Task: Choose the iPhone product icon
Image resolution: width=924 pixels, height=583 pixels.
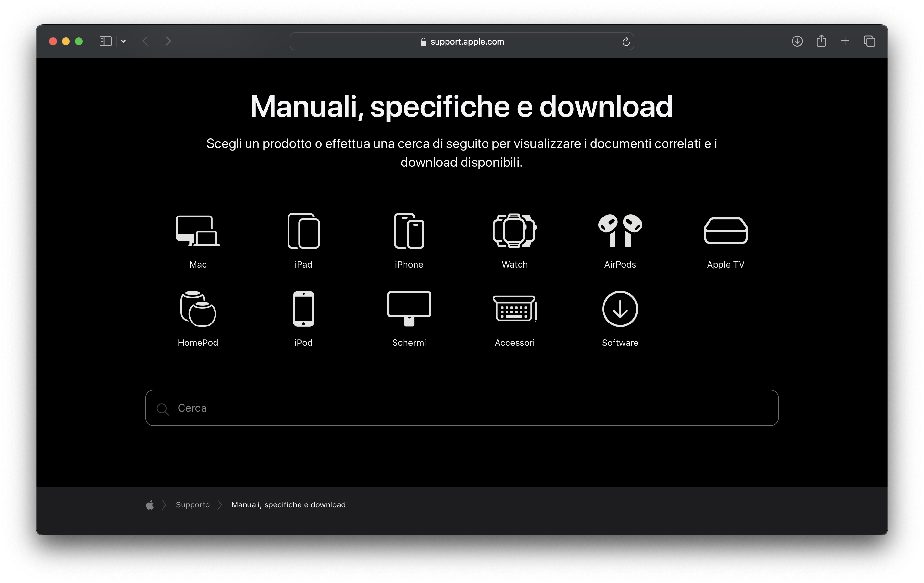Action: pos(409,231)
